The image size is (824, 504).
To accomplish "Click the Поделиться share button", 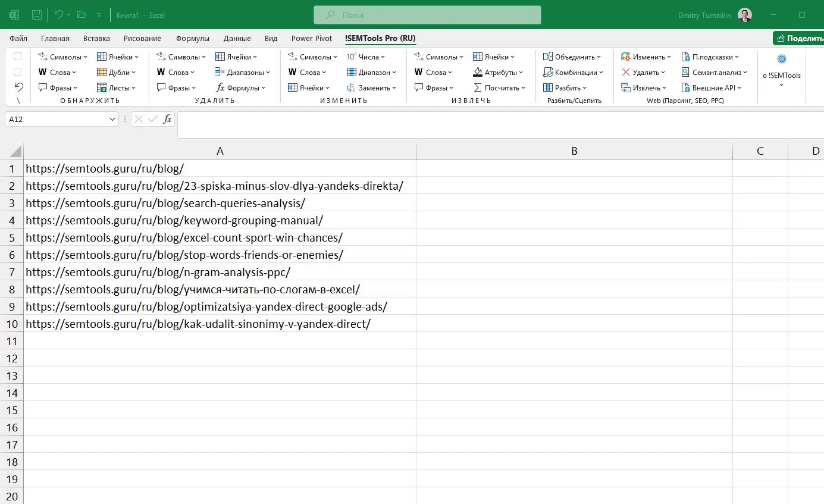I will [x=799, y=39].
